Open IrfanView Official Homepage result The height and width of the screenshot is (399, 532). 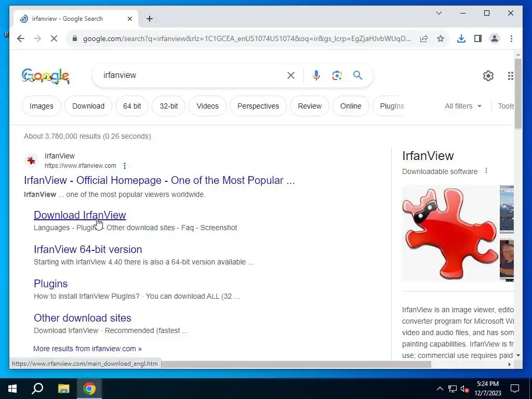(x=159, y=180)
